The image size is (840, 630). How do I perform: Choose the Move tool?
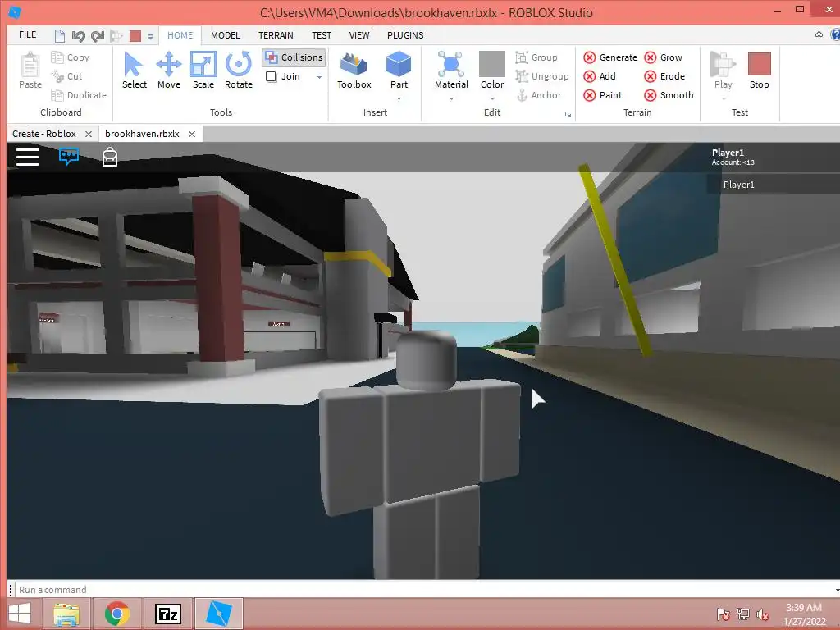(169, 71)
